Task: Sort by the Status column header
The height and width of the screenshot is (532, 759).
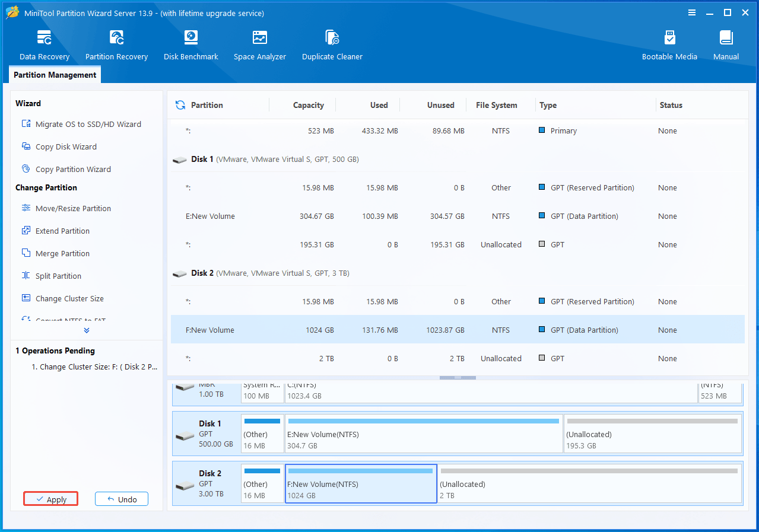Action: click(671, 105)
